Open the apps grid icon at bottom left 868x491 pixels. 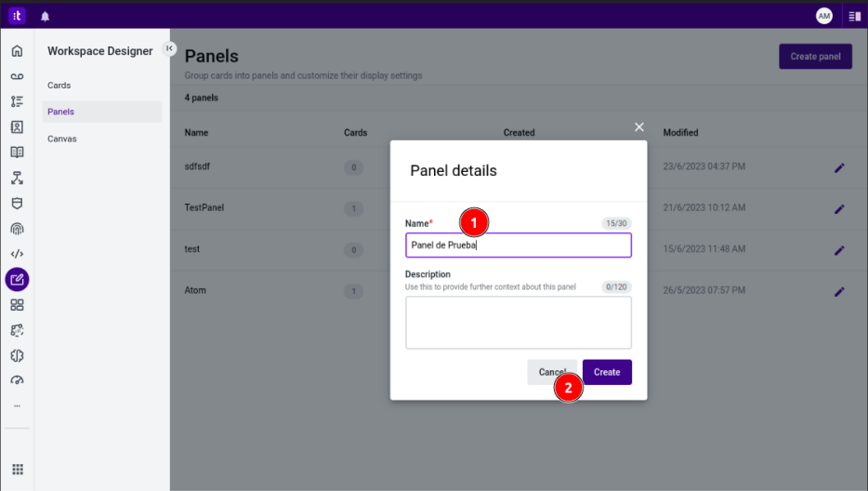tap(17, 470)
